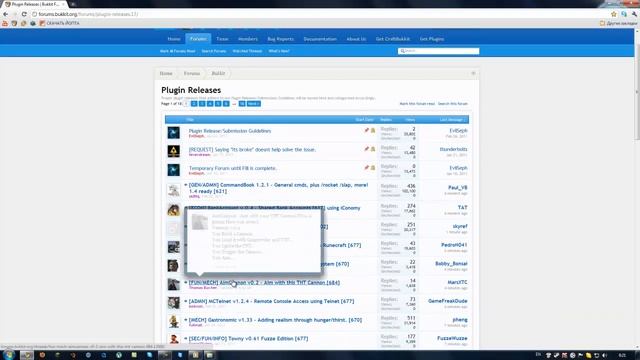Screen dimensions: 640x360
Task: Sort threads by Title column header
Action: click(x=190, y=120)
